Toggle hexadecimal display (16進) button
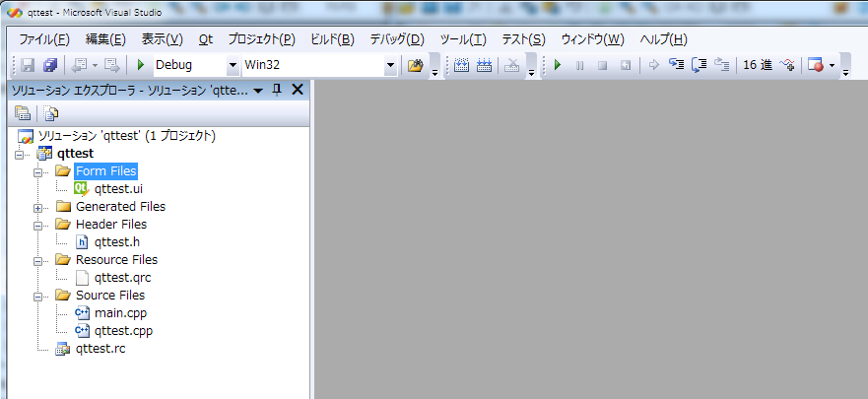 click(758, 65)
